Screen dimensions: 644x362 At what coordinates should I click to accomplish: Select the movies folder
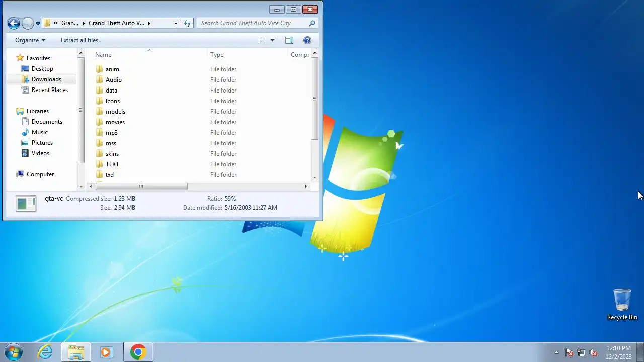tap(115, 122)
